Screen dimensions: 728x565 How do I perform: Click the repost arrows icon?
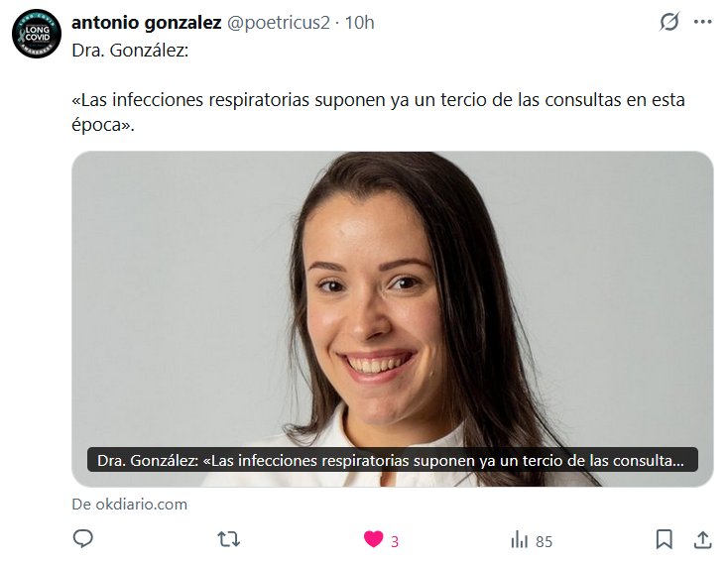(x=228, y=539)
